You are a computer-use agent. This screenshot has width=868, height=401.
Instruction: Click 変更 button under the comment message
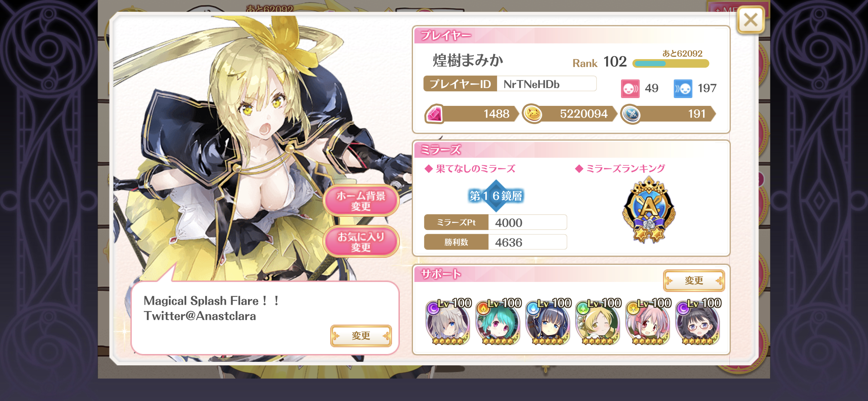(361, 335)
